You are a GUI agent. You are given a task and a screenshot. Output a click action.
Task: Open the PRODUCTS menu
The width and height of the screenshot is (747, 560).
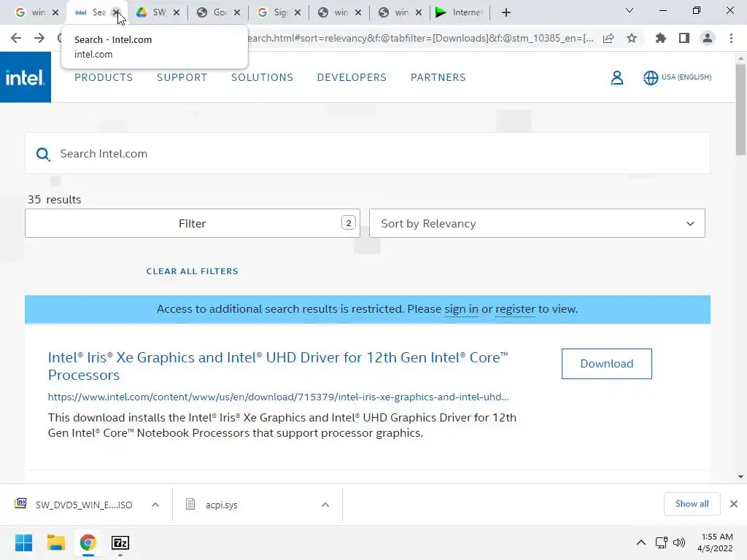[x=104, y=77]
